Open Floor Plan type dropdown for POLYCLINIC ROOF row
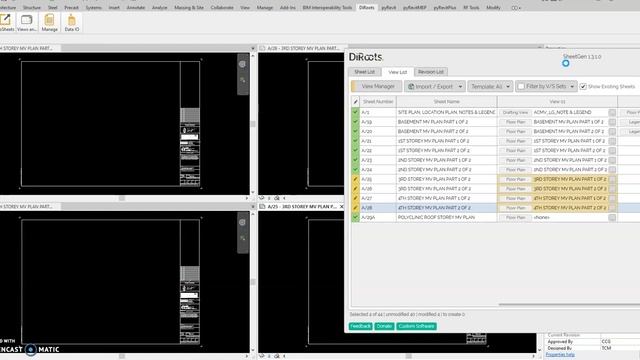Viewport: 640px width, 360px height. (516, 218)
